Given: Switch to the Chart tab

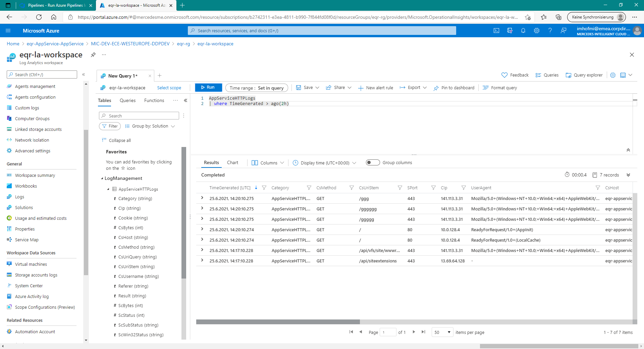Looking at the screenshot, I should (232, 162).
